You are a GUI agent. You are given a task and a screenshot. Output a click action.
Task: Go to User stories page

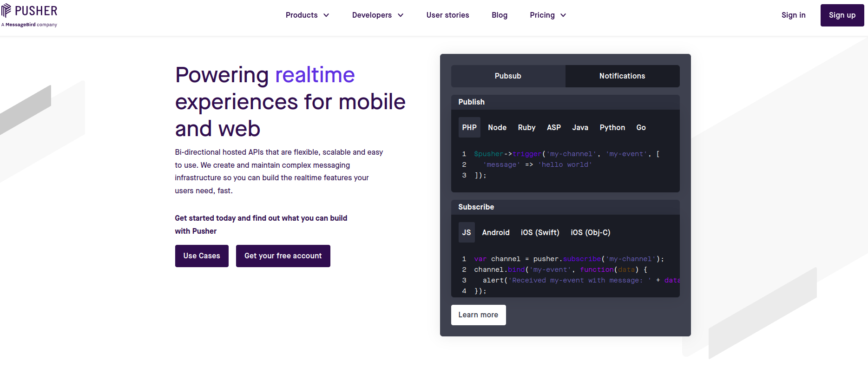[447, 15]
